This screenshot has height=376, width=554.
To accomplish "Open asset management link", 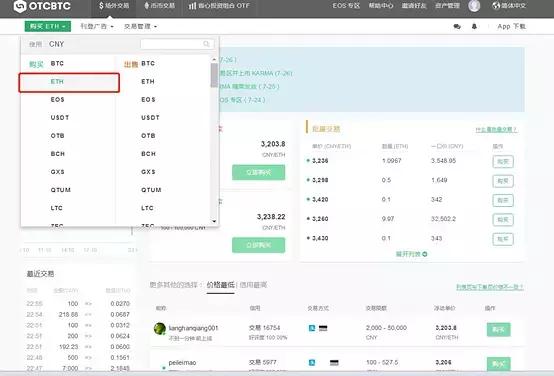I will tap(447, 6).
